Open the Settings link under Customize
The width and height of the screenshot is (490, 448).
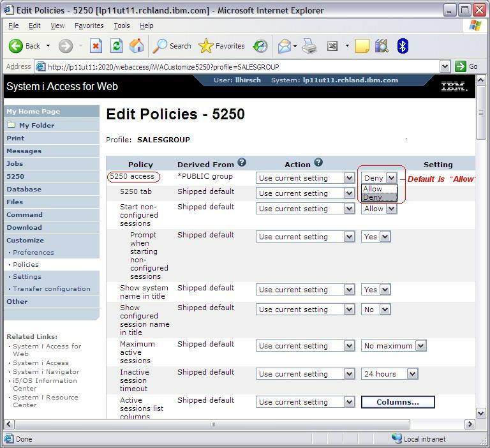click(x=27, y=277)
